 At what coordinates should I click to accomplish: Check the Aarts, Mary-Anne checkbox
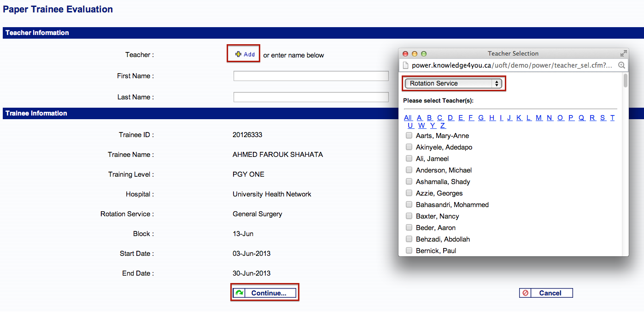click(409, 136)
